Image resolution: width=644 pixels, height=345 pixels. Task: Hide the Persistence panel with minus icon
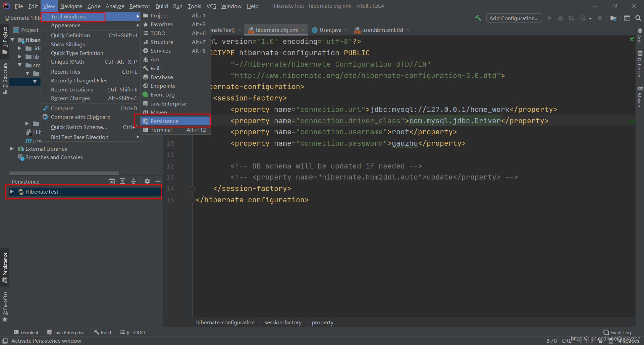158,181
